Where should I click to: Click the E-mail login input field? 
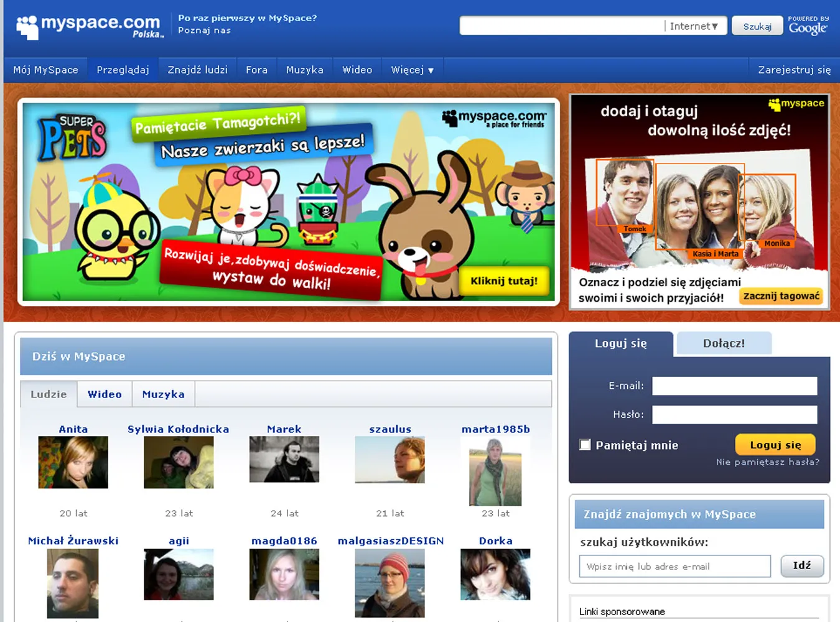734,386
